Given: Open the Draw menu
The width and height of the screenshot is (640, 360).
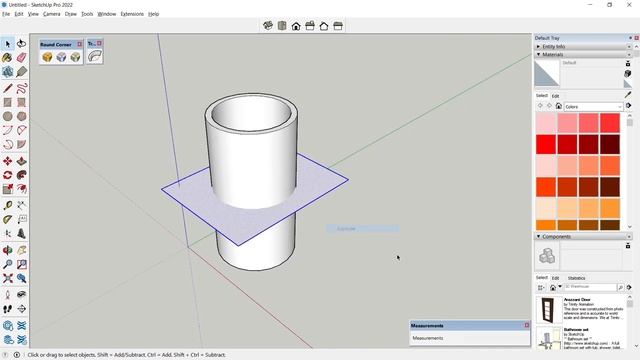Looking at the screenshot, I should point(71,14).
